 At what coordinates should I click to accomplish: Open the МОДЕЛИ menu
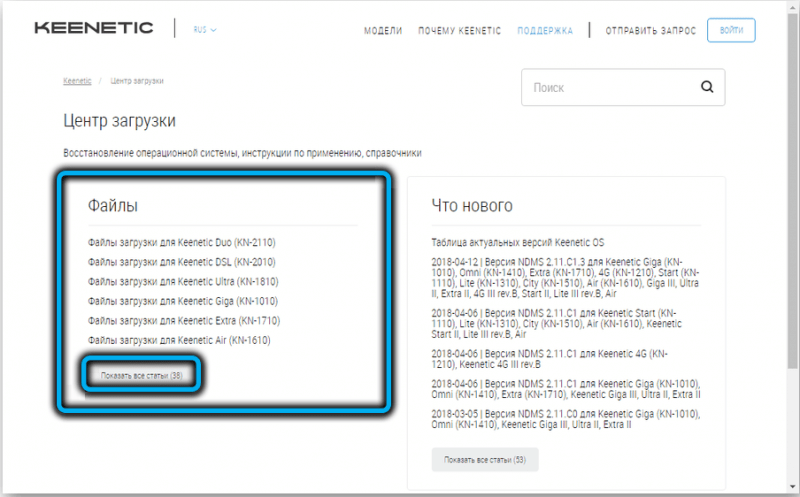coord(383,31)
